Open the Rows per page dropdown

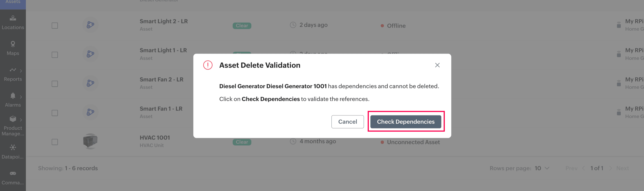[x=541, y=168]
